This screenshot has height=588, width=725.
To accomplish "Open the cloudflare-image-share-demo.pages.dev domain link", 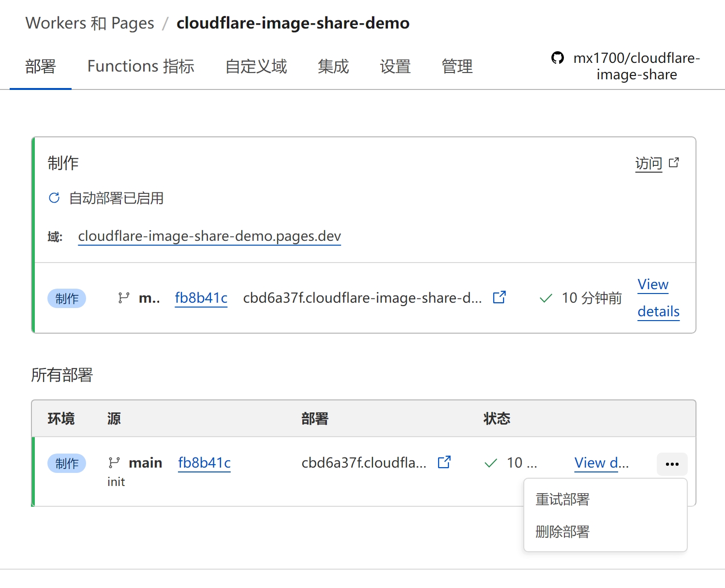I will pyautogui.click(x=209, y=236).
